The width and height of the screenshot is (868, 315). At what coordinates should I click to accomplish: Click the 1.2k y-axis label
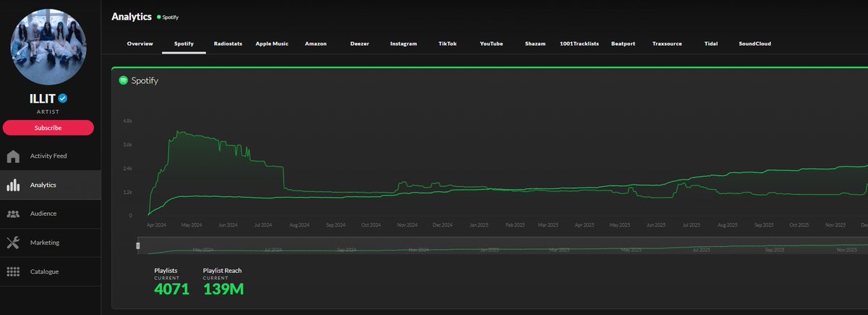[127, 192]
